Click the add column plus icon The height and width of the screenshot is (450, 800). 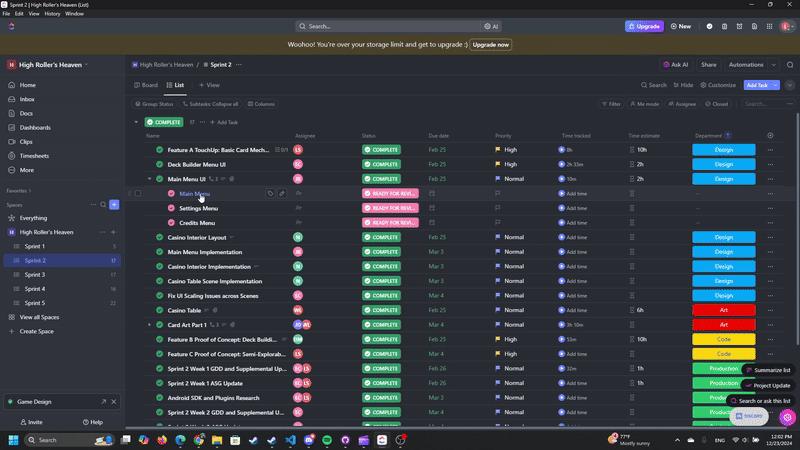point(770,135)
